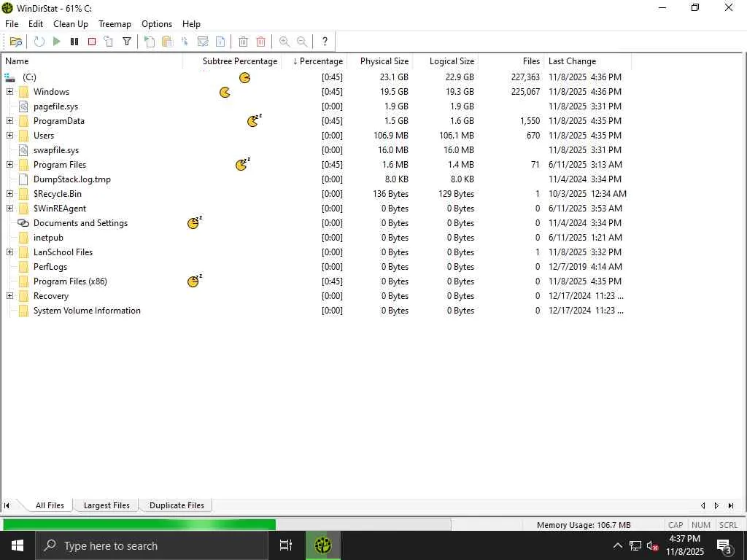Expand the ProgramData folder node

click(9, 120)
